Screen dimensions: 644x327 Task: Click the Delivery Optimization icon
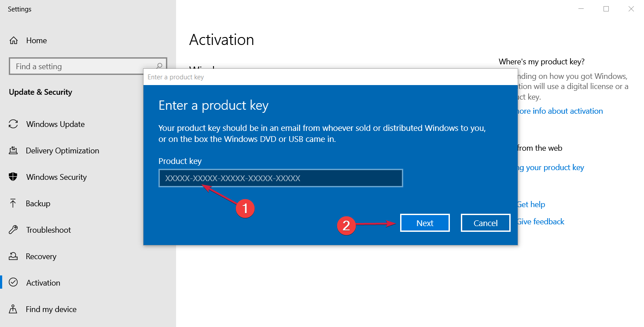coord(13,151)
